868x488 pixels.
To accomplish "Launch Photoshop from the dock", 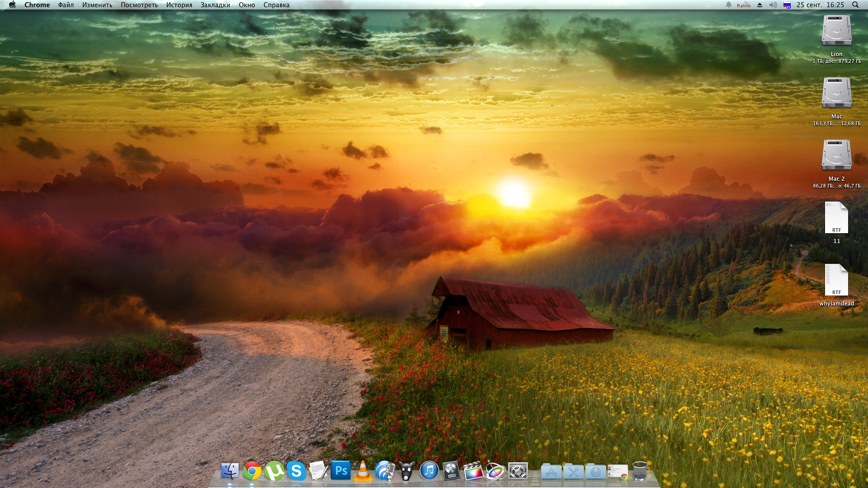I will 340,471.
